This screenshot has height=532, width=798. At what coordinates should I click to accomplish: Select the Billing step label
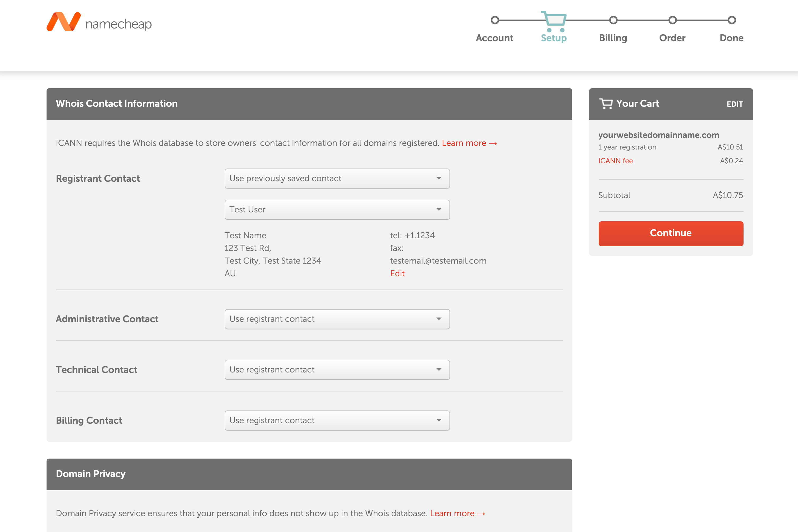coord(613,38)
